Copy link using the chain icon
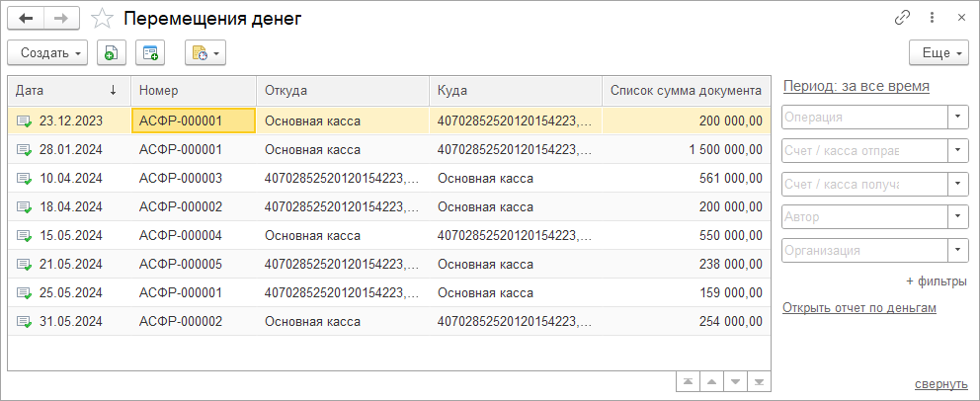 [x=902, y=18]
